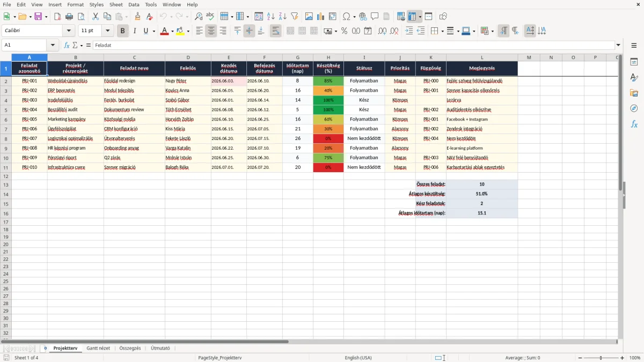Click Increase Indent icon

pyautogui.click(x=409, y=31)
